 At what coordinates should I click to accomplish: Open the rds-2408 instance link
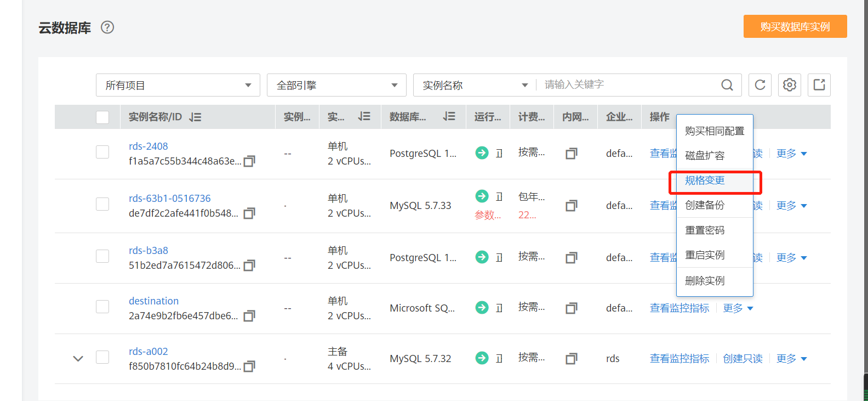149,146
